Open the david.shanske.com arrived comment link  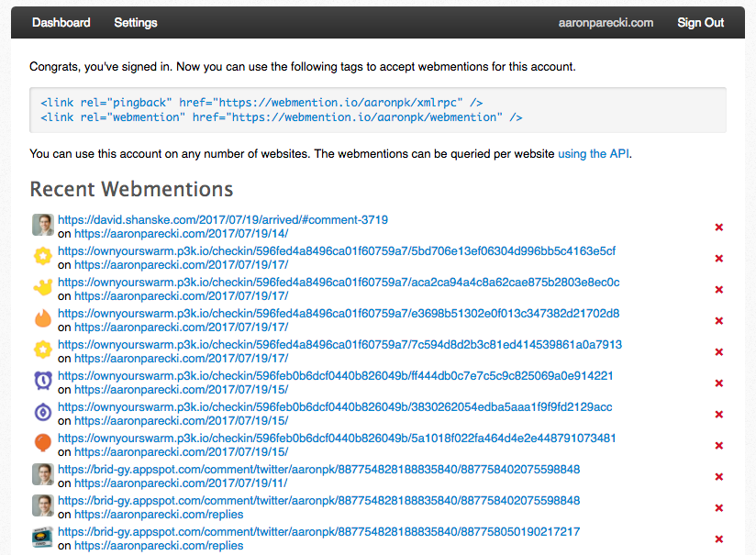point(223,220)
